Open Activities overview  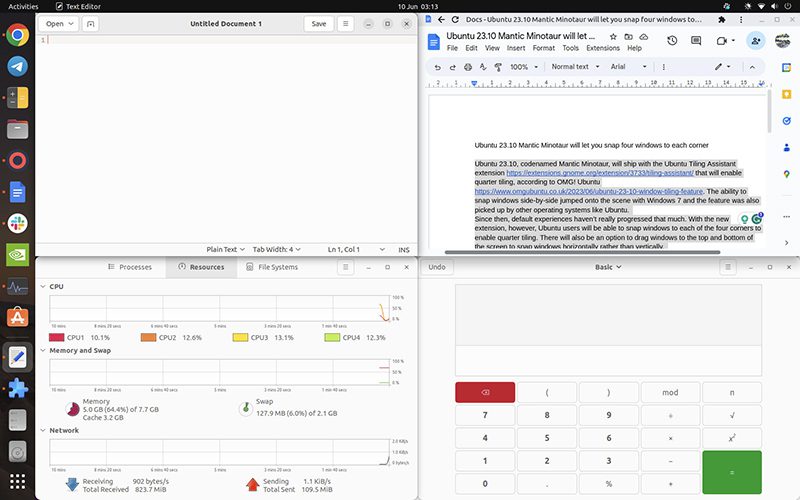23,7
